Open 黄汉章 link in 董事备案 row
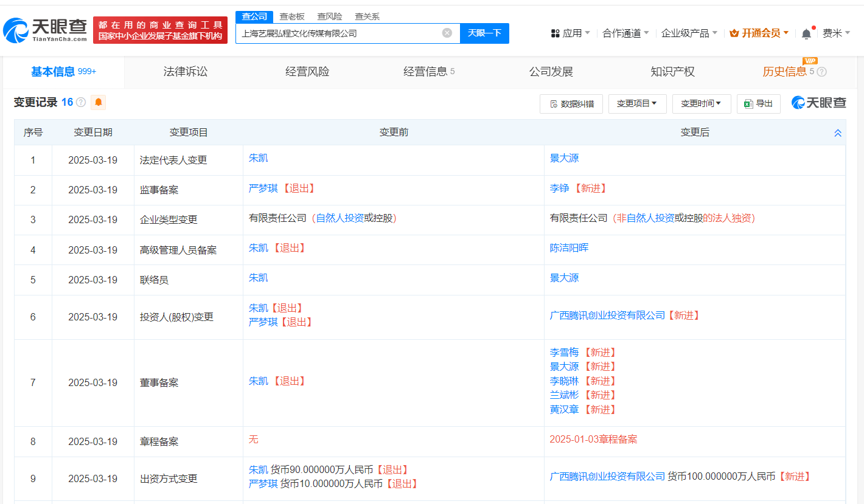Viewport: 864px width, 504px height. click(564, 409)
